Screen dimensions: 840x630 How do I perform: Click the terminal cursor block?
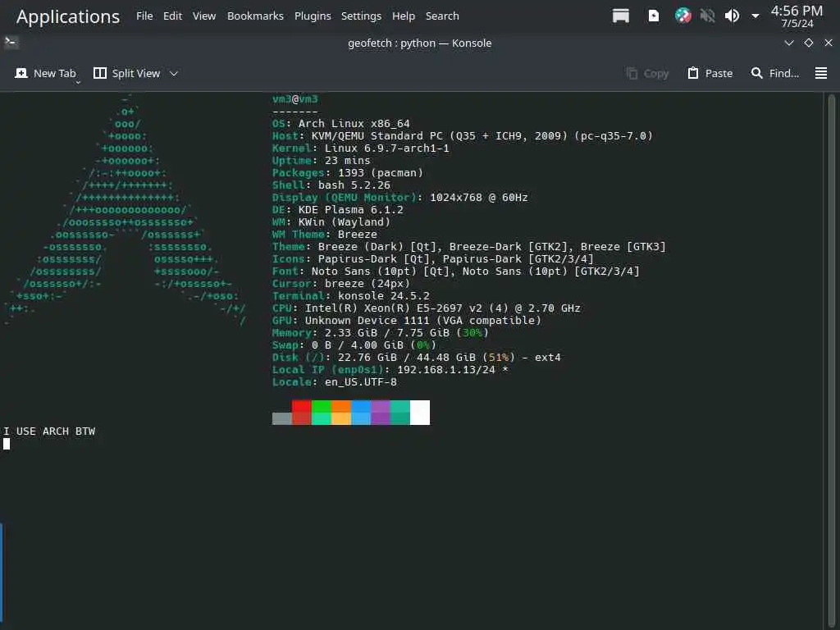coord(7,444)
